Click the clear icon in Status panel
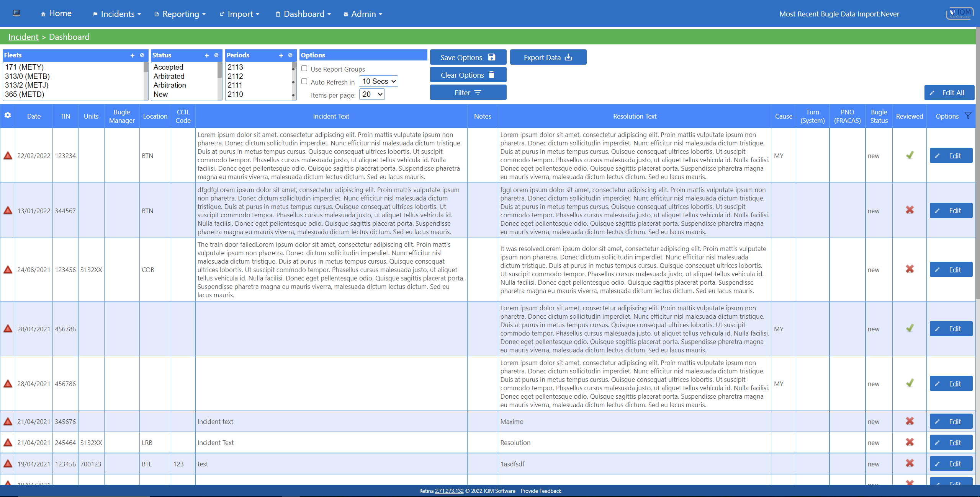980x497 pixels. coord(216,55)
